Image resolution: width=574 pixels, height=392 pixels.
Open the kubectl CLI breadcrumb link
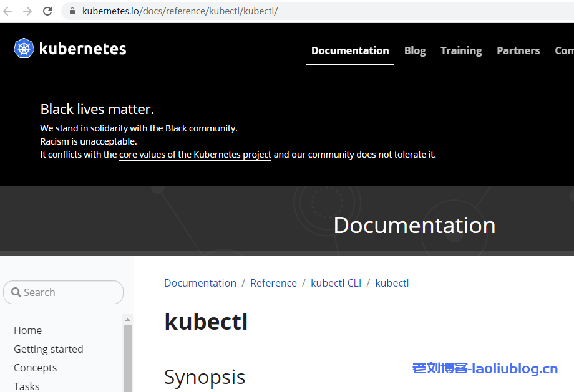pyautogui.click(x=336, y=282)
